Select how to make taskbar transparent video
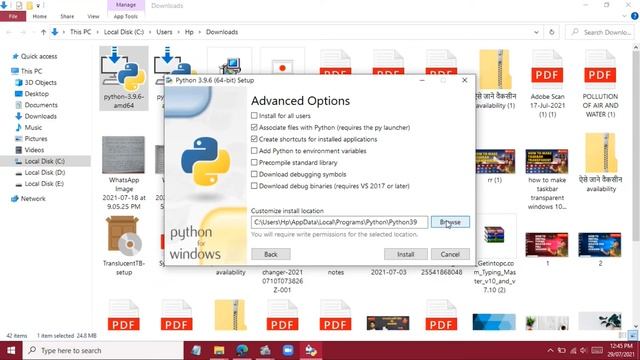 click(x=547, y=180)
